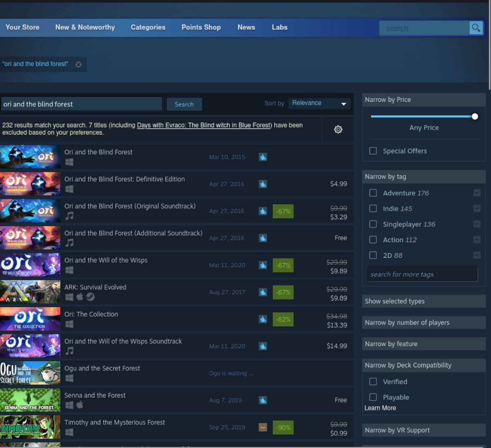Remove the "ori and the blind forest" filter chip
Viewport: 491px width, 448px height.
pos(78,64)
